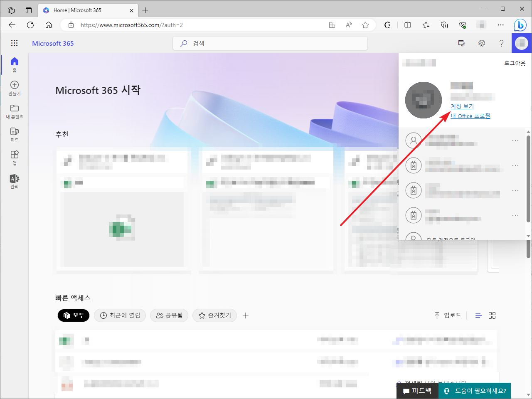Select the 즐겨찾기 filter
532x399 pixels.
(214, 315)
